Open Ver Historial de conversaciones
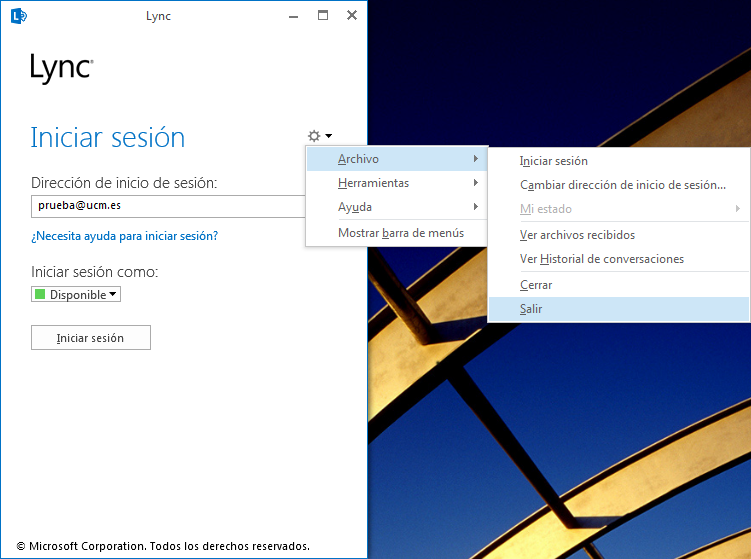Viewport: 751px width, 559px height. [619, 259]
